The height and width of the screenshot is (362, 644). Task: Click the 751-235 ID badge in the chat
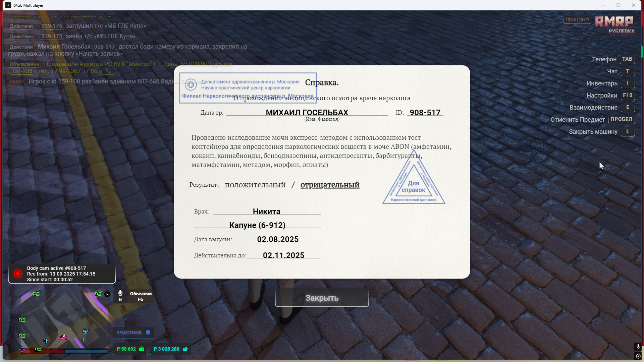point(22,71)
